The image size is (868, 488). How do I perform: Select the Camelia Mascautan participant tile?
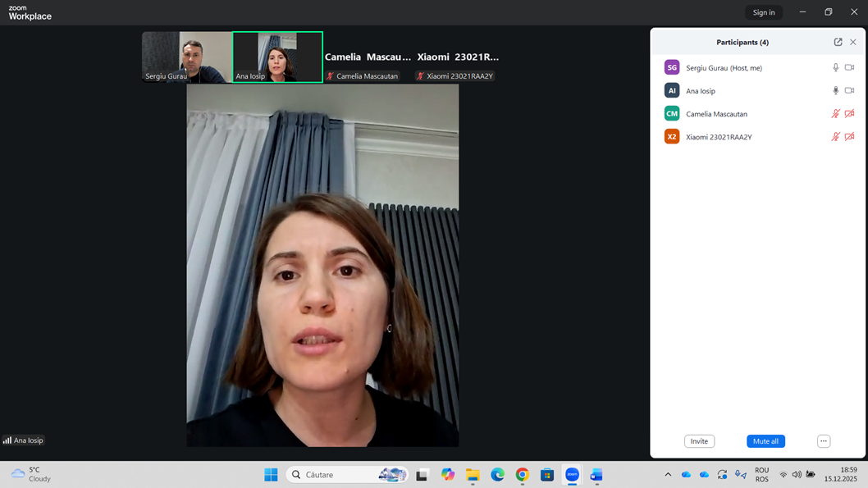point(368,57)
